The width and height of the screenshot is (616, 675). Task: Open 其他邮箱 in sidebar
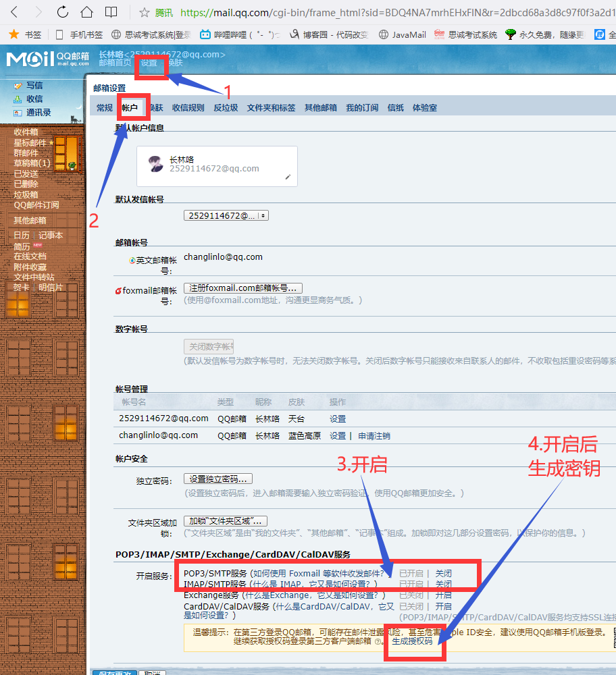[30, 221]
